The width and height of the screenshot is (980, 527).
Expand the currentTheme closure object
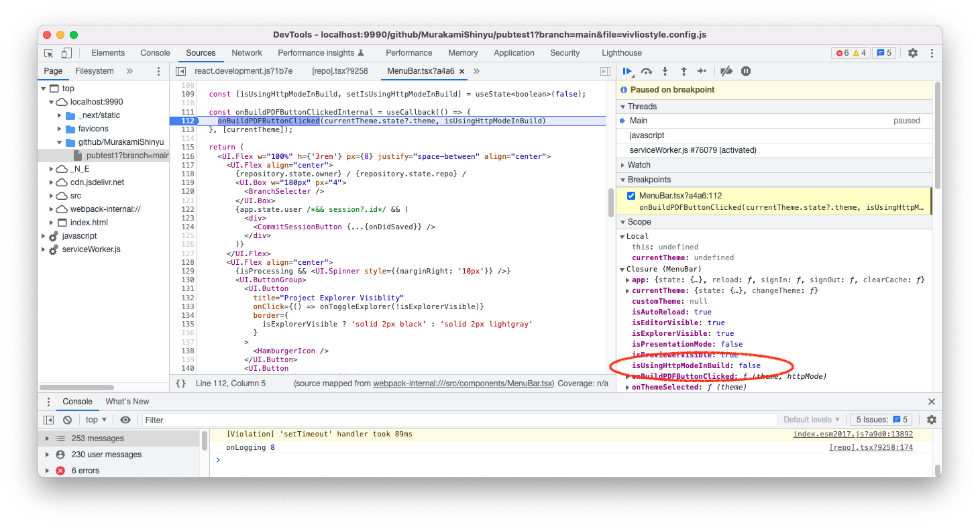point(628,290)
